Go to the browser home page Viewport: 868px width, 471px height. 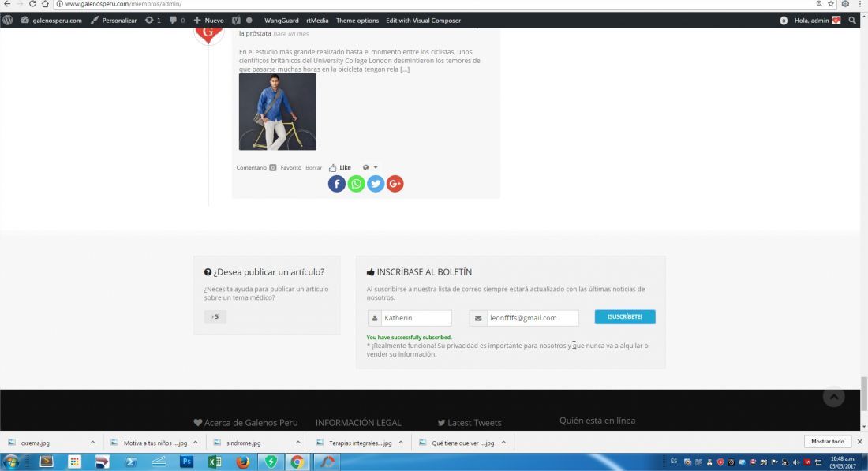pos(46,4)
